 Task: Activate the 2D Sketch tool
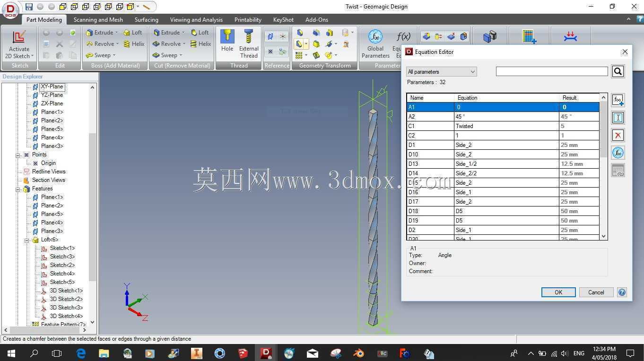point(19,45)
